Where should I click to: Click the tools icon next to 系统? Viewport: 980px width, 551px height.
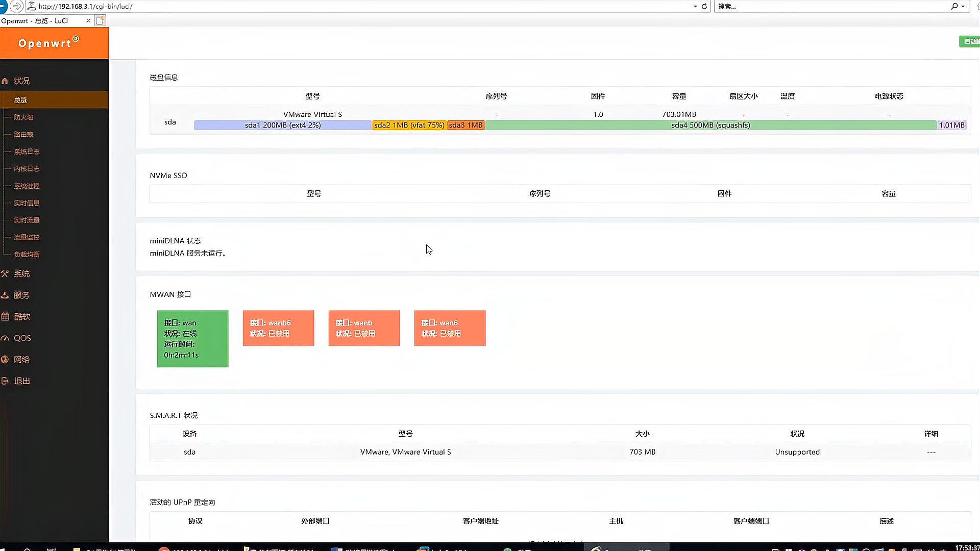5,274
